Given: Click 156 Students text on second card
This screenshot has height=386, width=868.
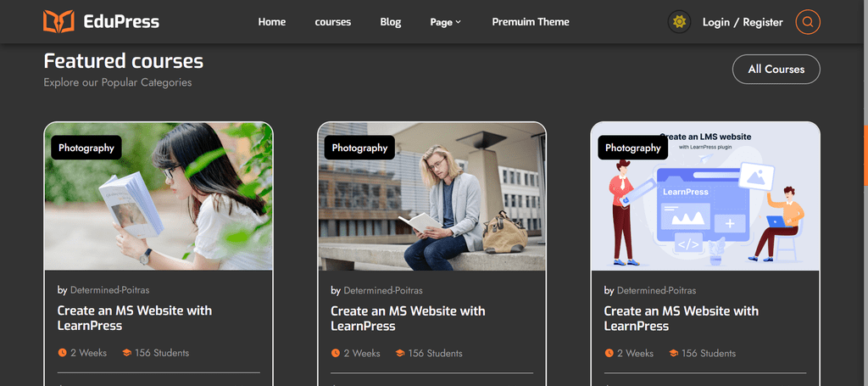Looking at the screenshot, I should coord(435,353).
